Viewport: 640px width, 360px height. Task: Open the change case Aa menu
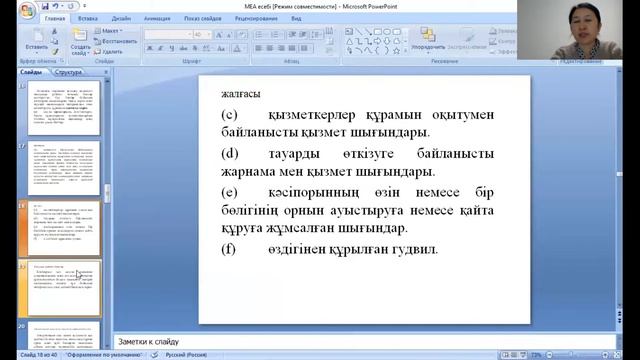[x=221, y=49]
